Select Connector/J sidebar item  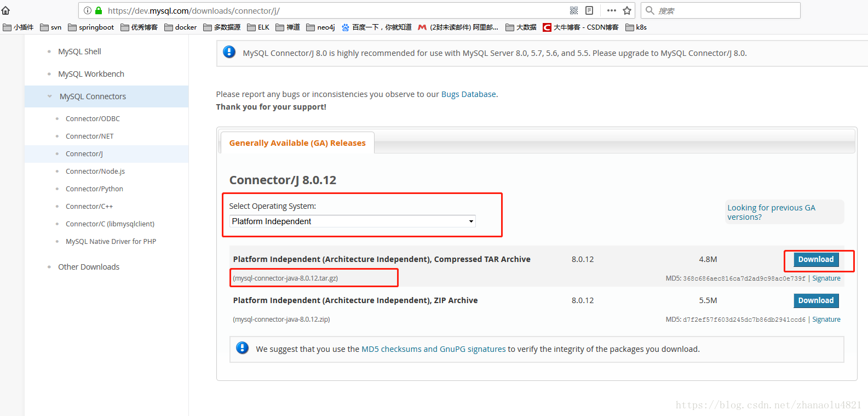pyautogui.click(x=84, y=154)
